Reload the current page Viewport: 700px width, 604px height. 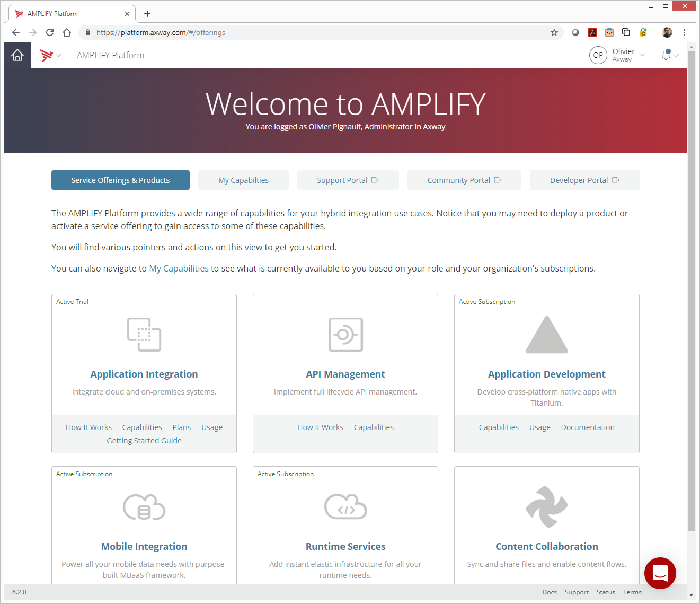click(x=50, y=32)
